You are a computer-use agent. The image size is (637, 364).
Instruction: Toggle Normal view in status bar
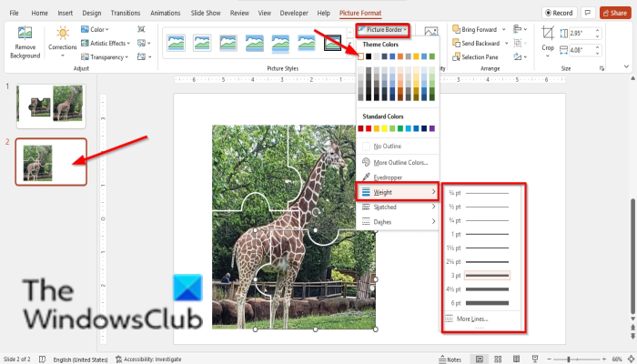[480, 359]
